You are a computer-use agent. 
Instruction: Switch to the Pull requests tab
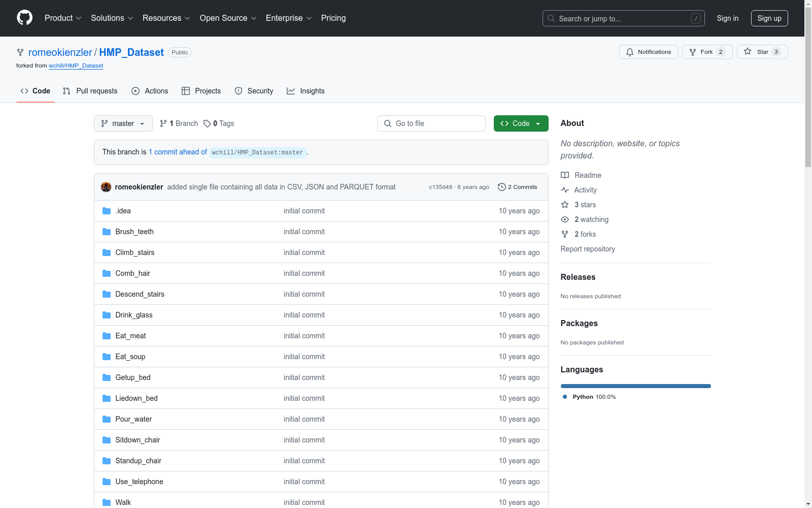(x=90, y=91)
